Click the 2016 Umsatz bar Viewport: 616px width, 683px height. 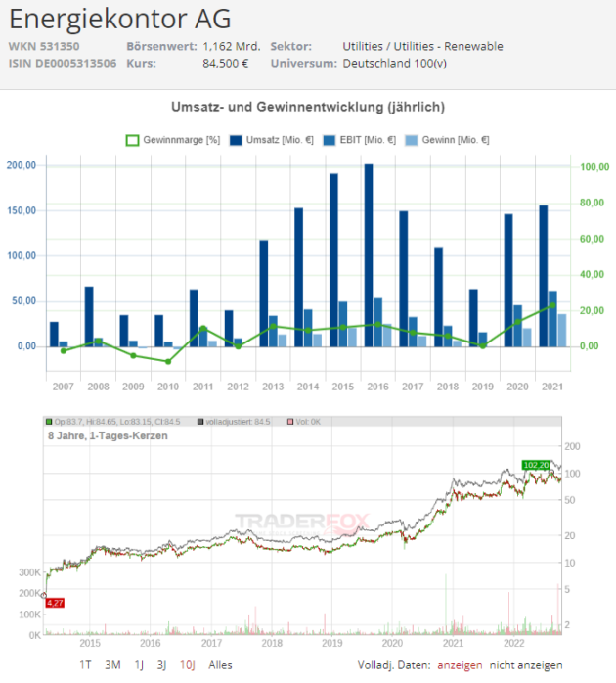coord(369,255)
